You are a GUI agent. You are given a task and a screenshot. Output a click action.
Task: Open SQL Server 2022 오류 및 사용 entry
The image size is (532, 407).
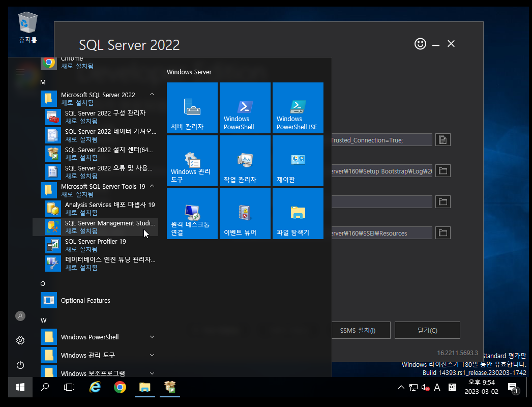tap(95, 172)
